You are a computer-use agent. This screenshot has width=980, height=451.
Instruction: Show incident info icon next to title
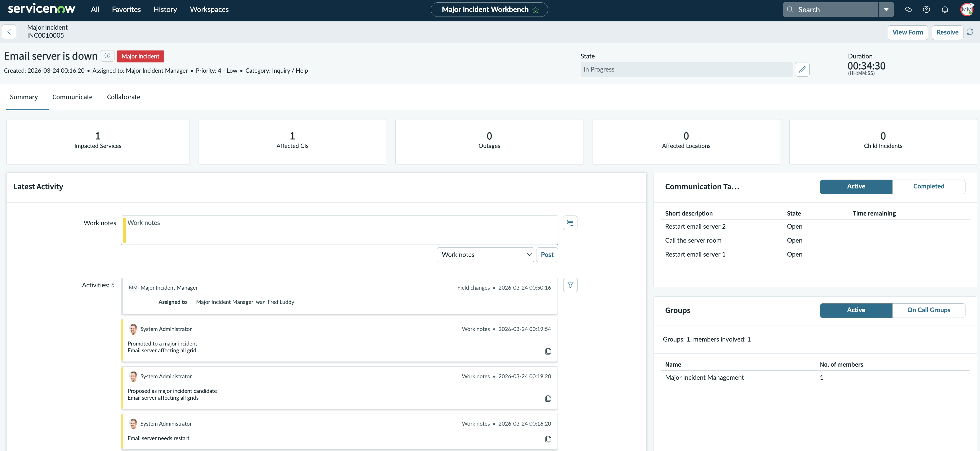pos(107,56)
